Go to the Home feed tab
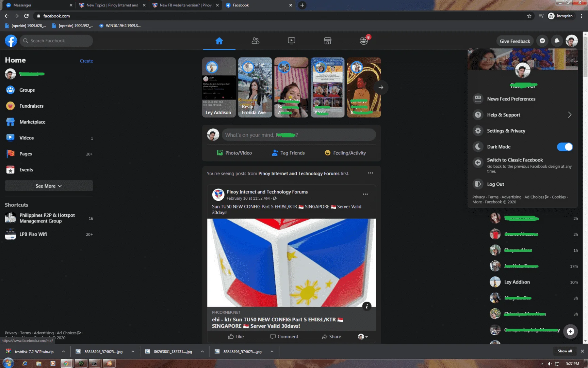 219,41
